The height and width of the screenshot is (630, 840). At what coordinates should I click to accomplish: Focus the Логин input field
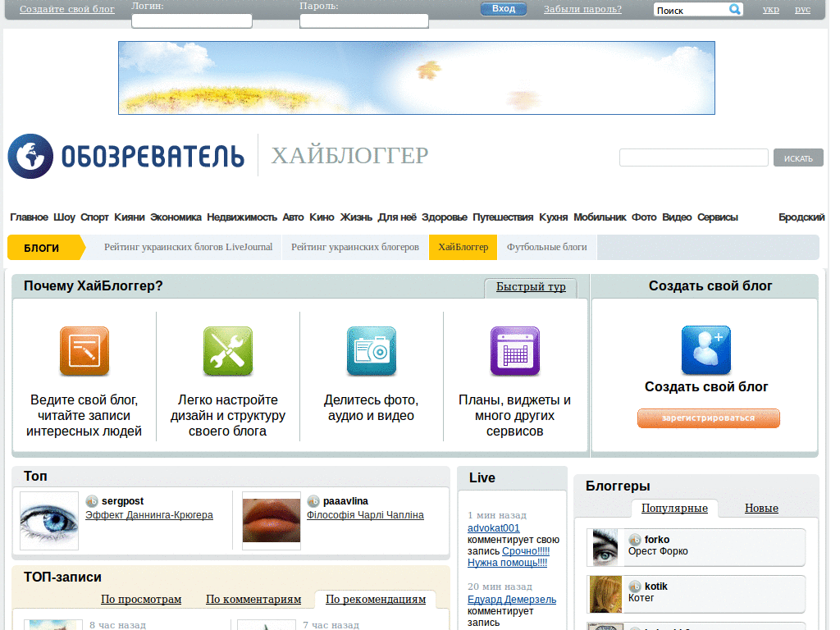point(192,21)
